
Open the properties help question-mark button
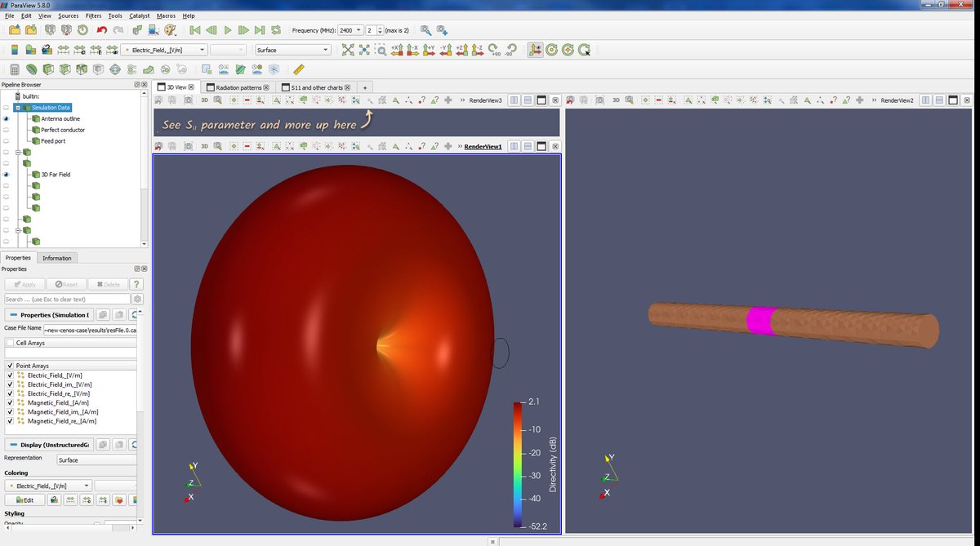(136, 284)
